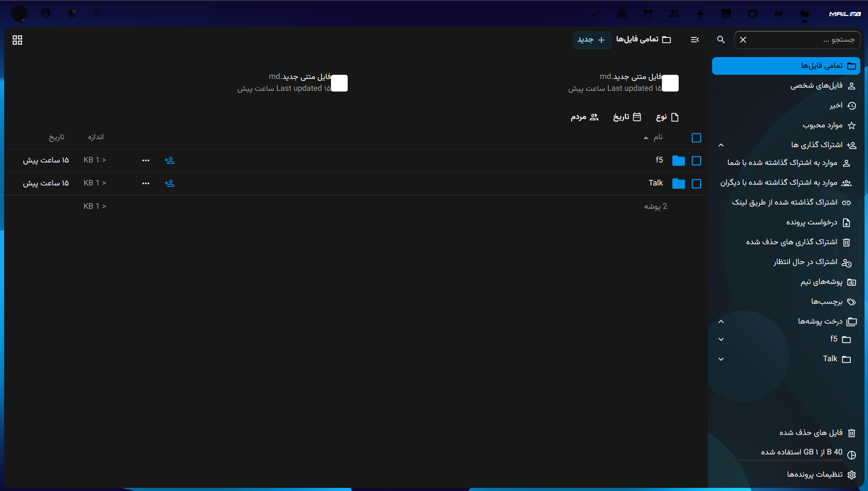Open اخیر recent files view
The height and width of the screenshot is (491, 868).
[x=786, y=105]
